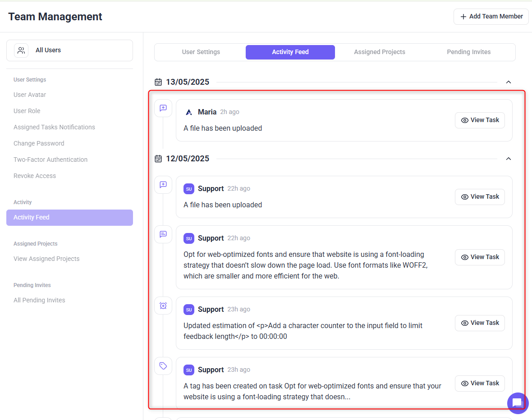View task for the updated estimation entry
The height and width of the screenshot is (420, 532).
480,323
